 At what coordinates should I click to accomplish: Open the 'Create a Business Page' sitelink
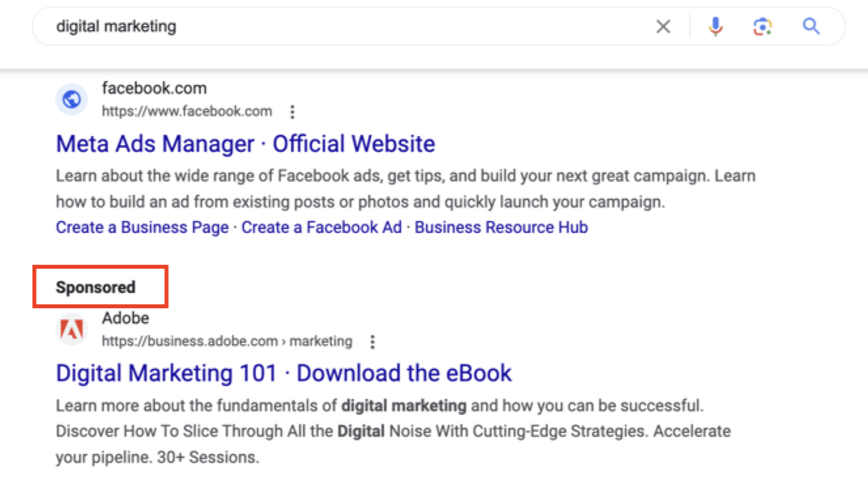tap(142, 227)
